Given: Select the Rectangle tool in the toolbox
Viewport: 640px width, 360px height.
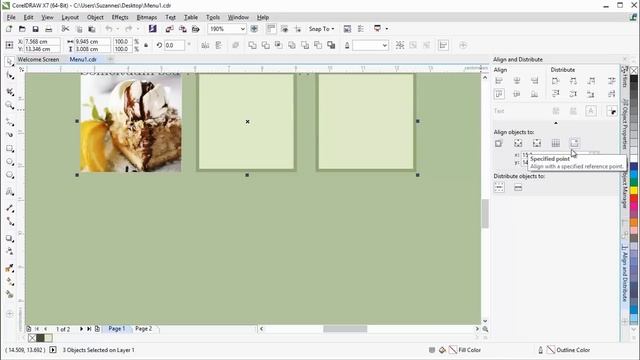Looking at the screenshot, I should click(x=10, y=149).
